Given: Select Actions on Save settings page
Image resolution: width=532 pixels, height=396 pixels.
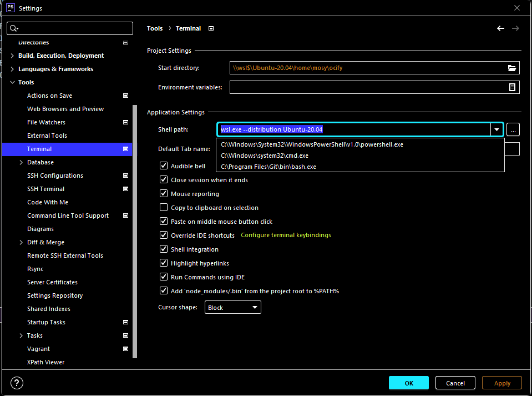Looking at the screenshot, I should click(x=49, y=96).
